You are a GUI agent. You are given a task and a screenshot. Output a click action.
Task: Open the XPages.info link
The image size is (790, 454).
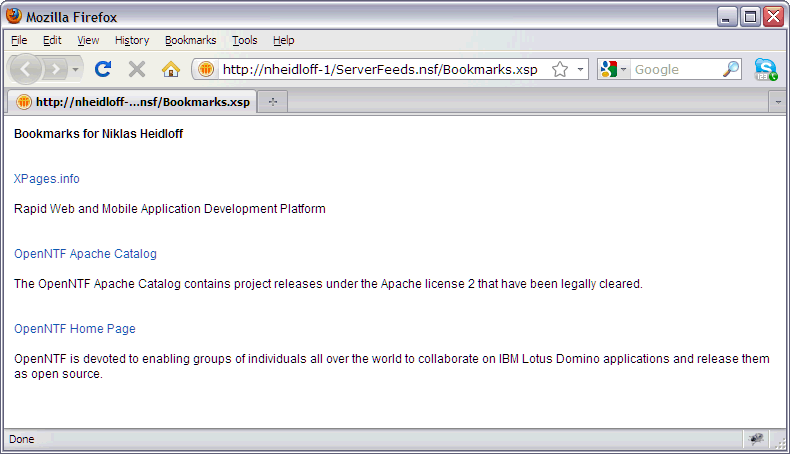(46, 179)
